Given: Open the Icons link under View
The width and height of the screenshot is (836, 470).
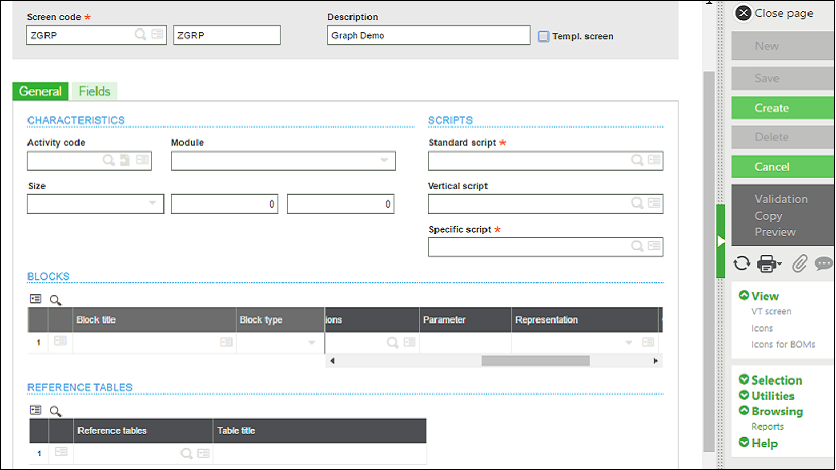Looking at the screenshot, I should click(762, 328).
